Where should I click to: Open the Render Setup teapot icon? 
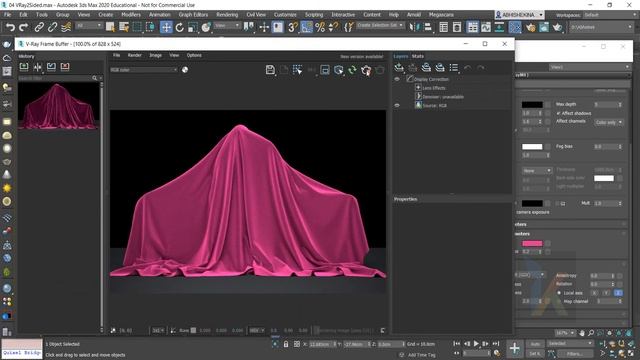[531, 27]
